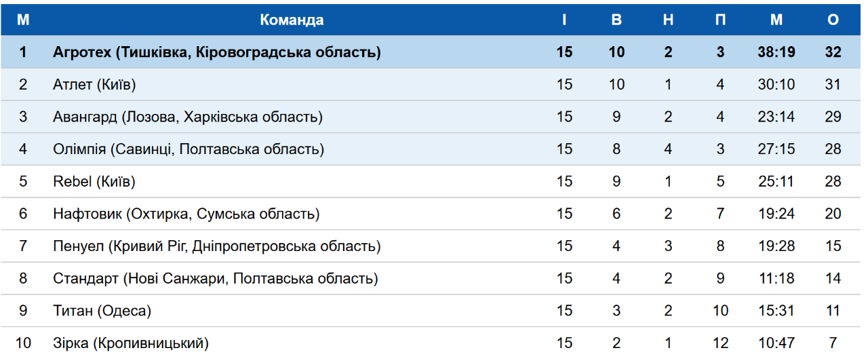Viewport: 868px width, 363px height.
Task: Click position number 10 in table
Action: [x=23, y=343]
